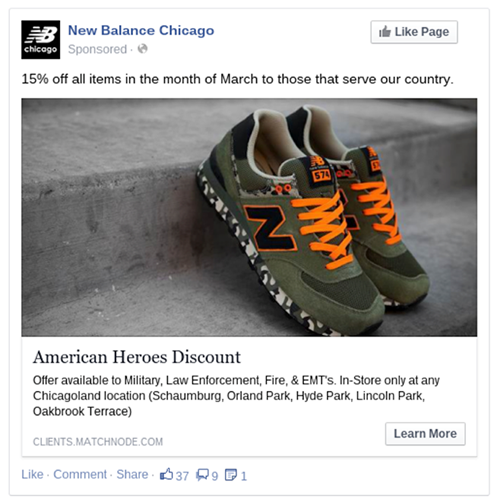The height and width of the screenshot is (499, 494).
Task: Open the sneaker ad image
Action: 249,217
